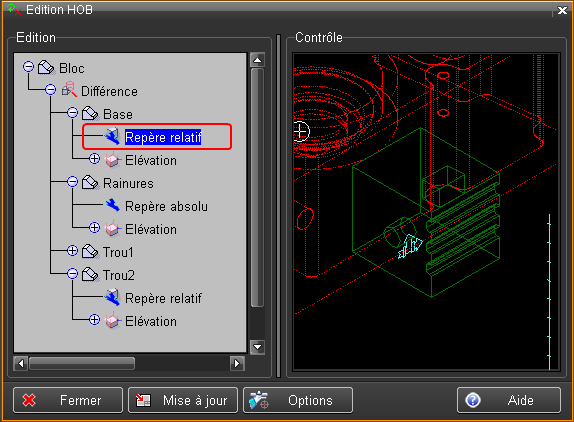Image resolution: width=574 pixels, height=422 pixels.
Task: Click the Repère relatif icon under Trou2
Action: (x=113, y=297)
